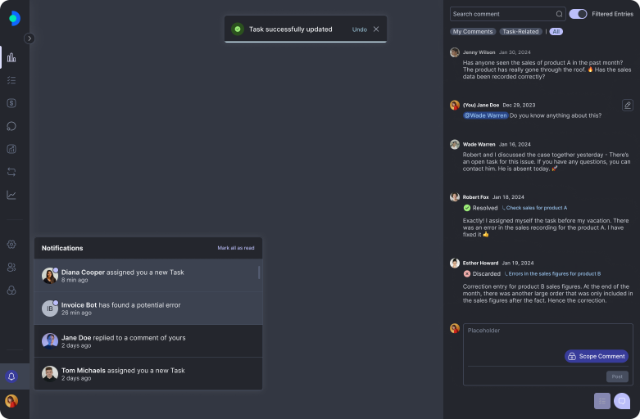Open Diana Cooper's new task notification
This screenshot has height=419, width=640.
click(x=148, y=275)
